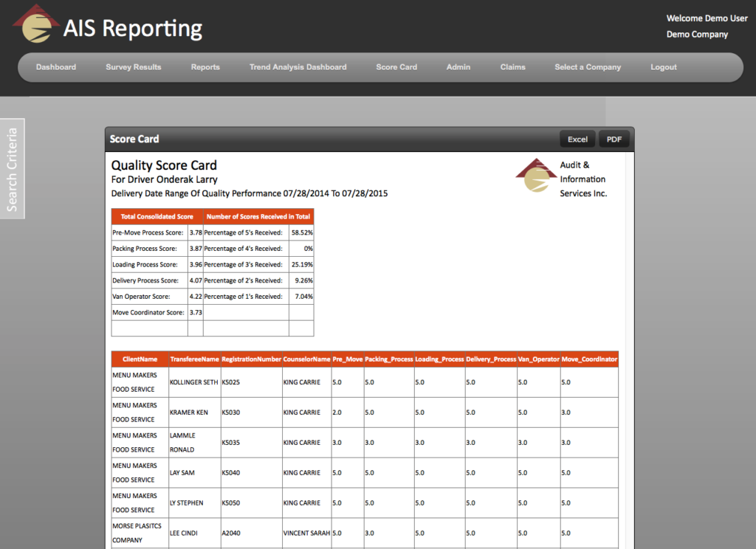Image resolution: width=756 pixels, height=549 pixels.
Task: Click the TransfereeName column header
Action: click(x=195, y=359)
